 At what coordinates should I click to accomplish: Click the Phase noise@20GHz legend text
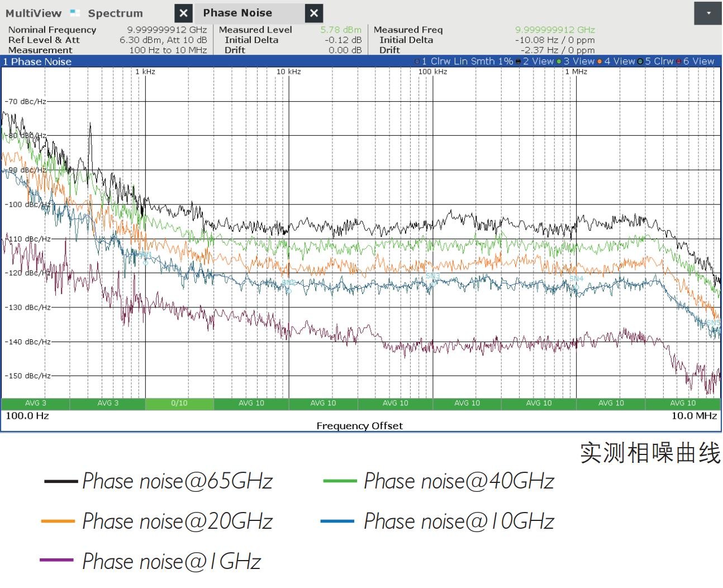tap(178, 521)
